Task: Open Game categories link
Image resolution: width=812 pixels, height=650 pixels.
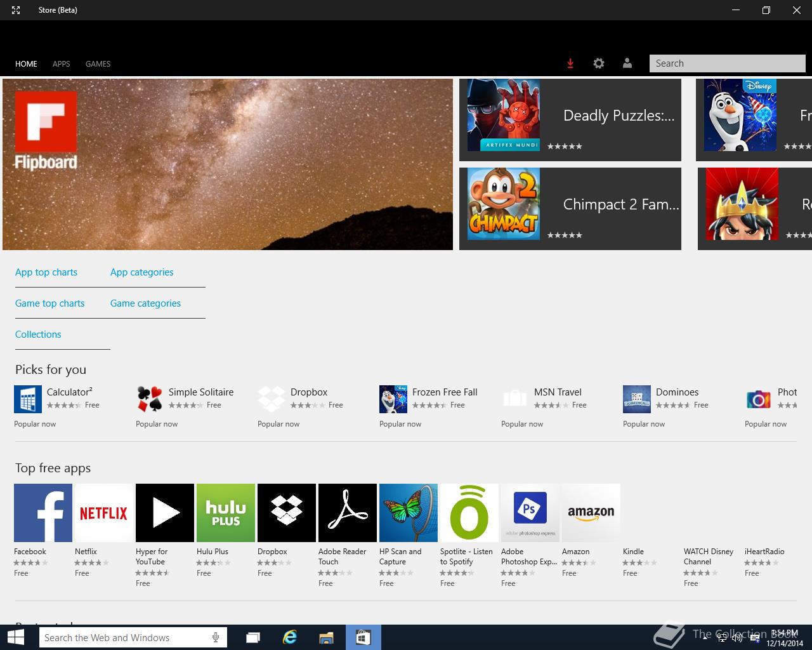Action: pos(145,303)
